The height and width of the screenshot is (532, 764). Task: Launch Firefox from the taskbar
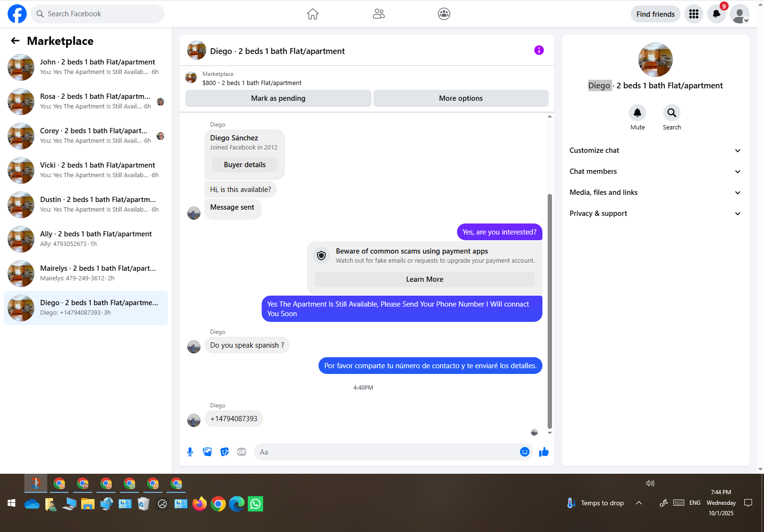pos(200,504)
